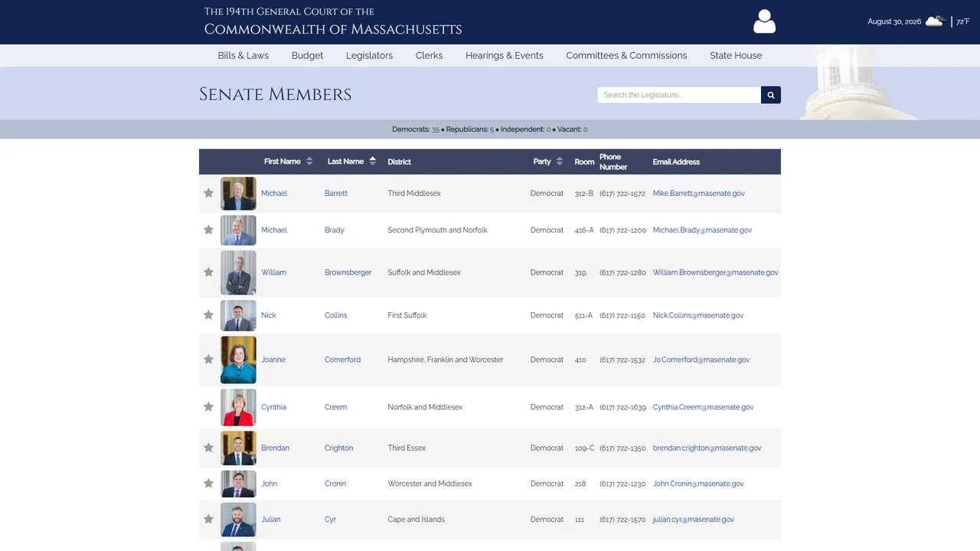Mark Brendan Crighton as favorite star
This screenshot has height=551, width=980.
208,447
